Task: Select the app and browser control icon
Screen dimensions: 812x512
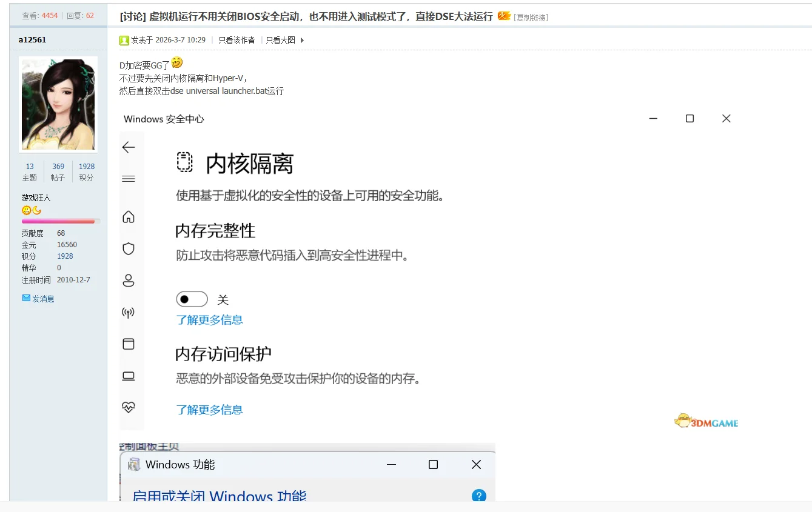Action: tap(129, 344)
